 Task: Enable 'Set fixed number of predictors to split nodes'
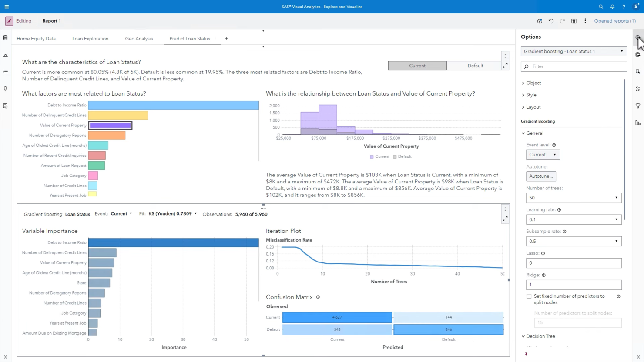529,296
